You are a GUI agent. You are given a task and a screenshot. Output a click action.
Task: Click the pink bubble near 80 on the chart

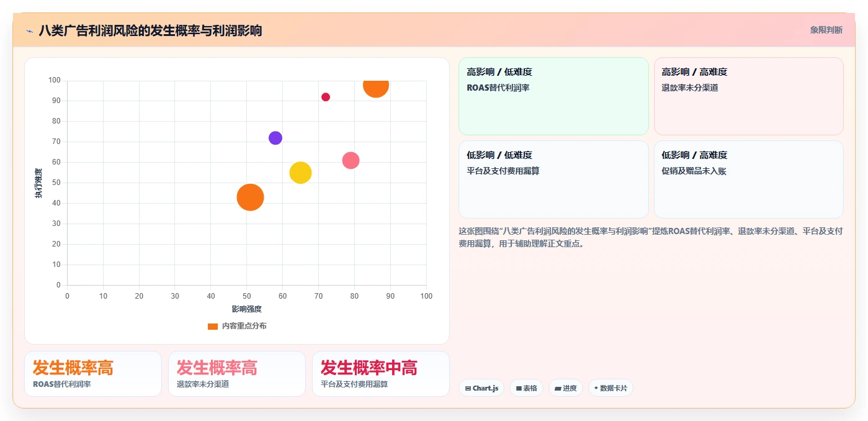(x=351, y=160)
